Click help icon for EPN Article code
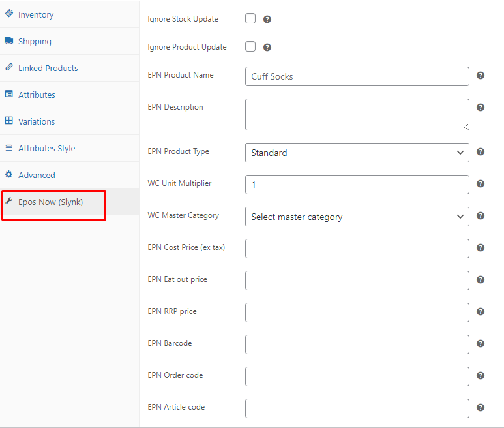Screen dimensions: 504x428 click(481, 407)
